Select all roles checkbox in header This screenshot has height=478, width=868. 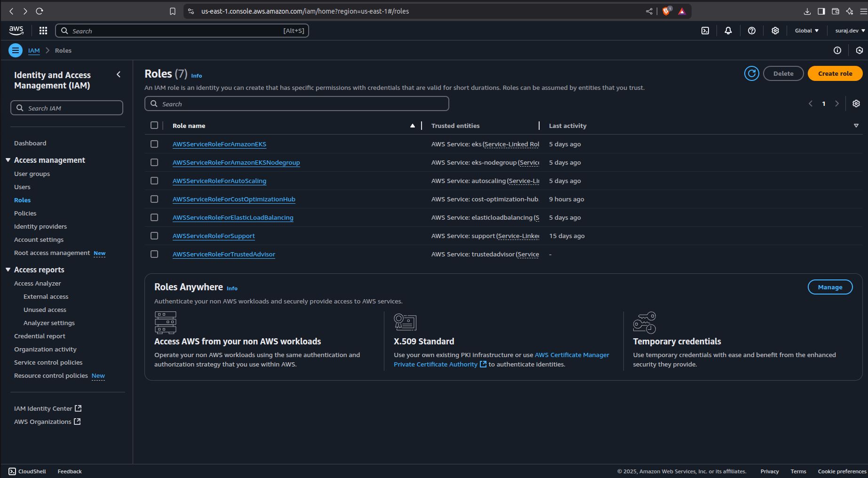154,125
